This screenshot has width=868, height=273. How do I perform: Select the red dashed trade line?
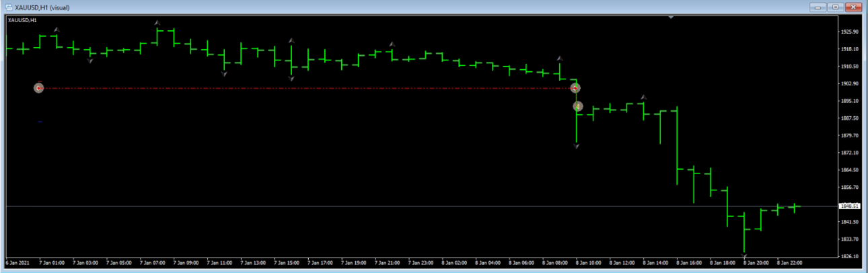307,88
